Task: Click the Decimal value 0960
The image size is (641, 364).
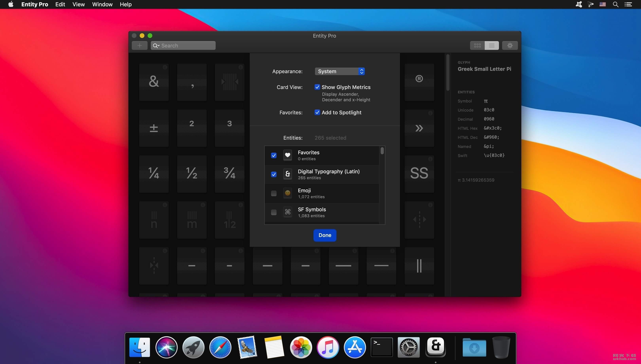Action: [489, 119]
